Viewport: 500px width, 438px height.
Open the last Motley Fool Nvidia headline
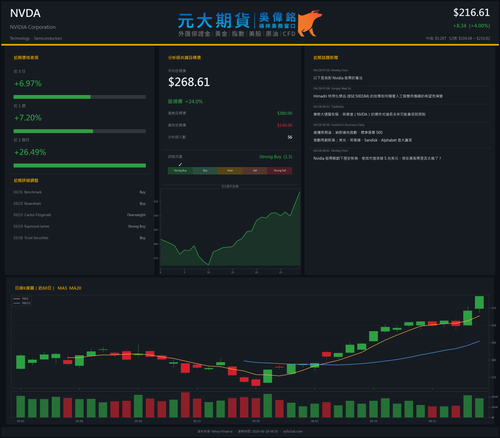coord(377,158)
